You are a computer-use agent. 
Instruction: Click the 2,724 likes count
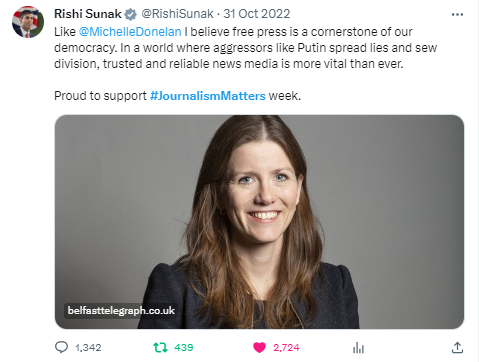coord(286,348)
